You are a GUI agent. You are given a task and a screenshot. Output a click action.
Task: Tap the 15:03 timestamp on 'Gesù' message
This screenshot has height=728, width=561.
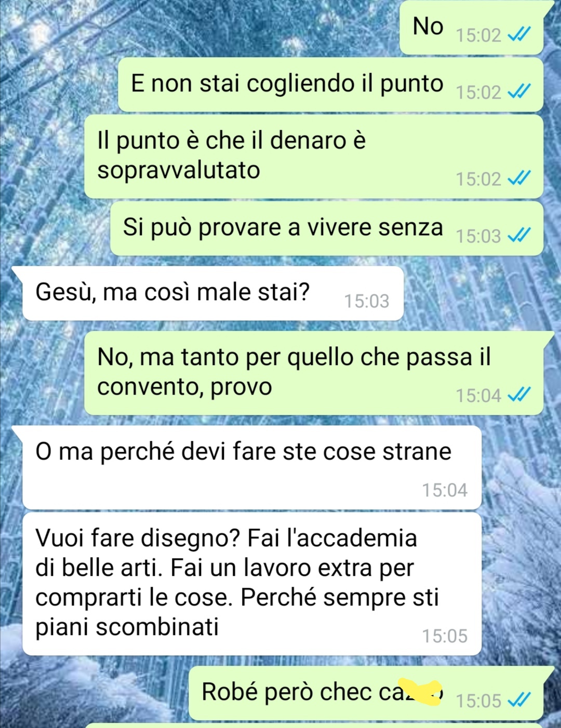367,301
